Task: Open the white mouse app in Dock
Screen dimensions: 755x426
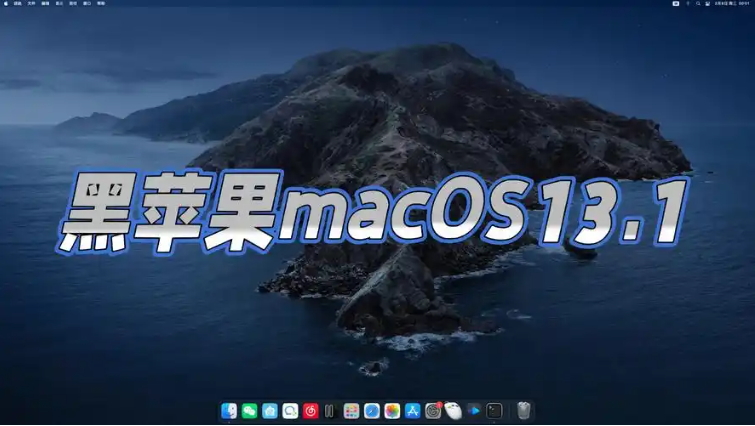Action: 453,411
